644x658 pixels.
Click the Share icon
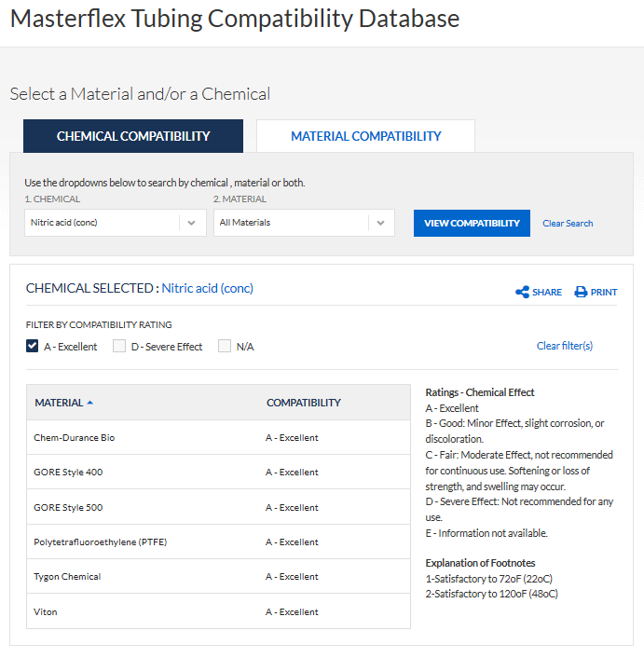(522, 292)
